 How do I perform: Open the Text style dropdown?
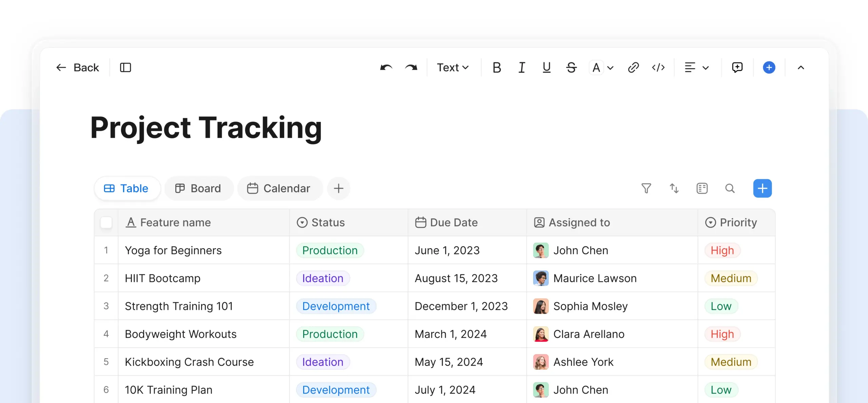tap(453, 67)
